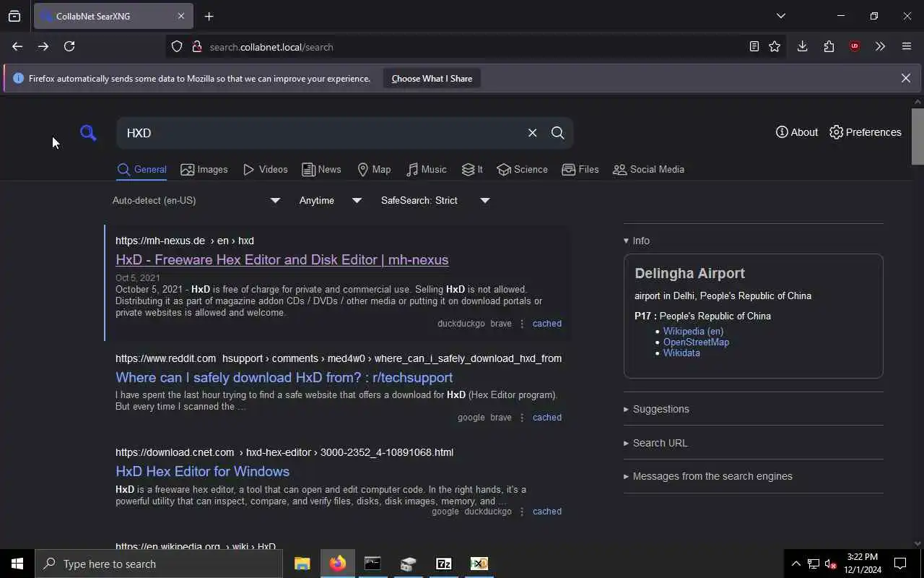Open Windows notification center

[901, 564]
